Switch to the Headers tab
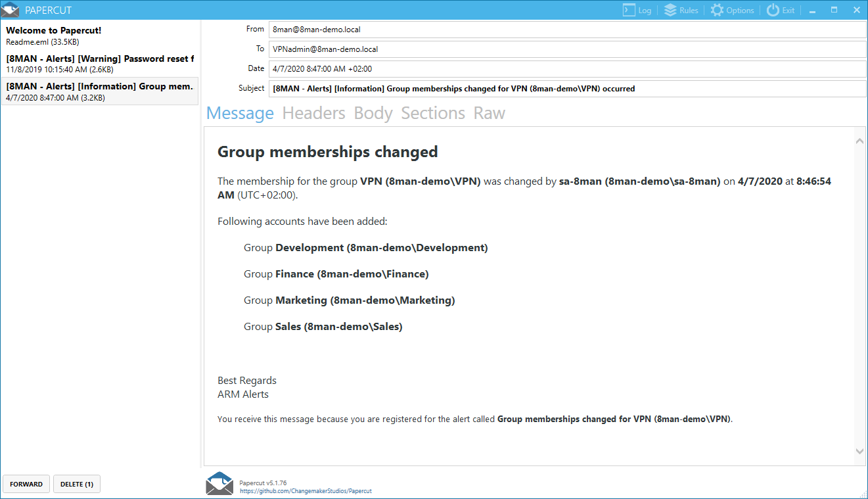Image resolution: width=868 pixels, height=499 pixels. (313, 113)
